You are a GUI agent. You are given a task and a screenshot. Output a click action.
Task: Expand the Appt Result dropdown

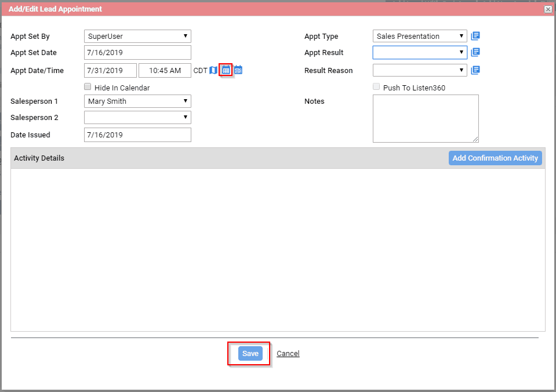[420, 53]
